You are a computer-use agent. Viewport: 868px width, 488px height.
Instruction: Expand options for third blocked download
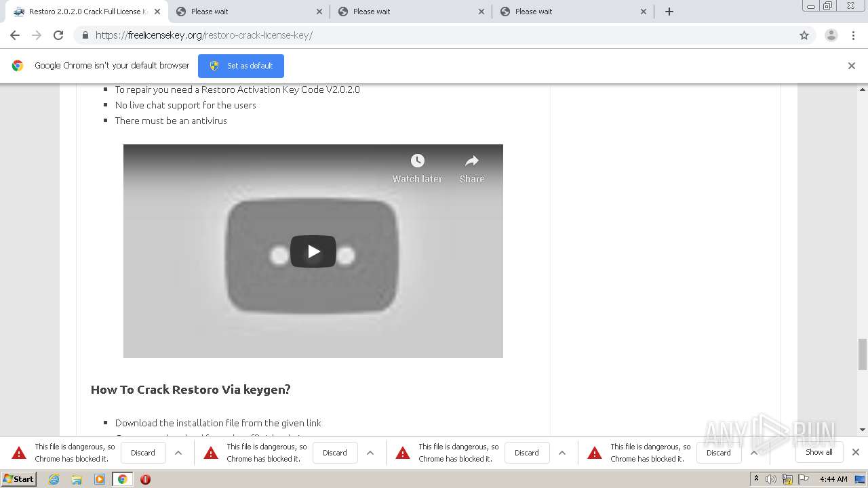[x=562, y=453]
